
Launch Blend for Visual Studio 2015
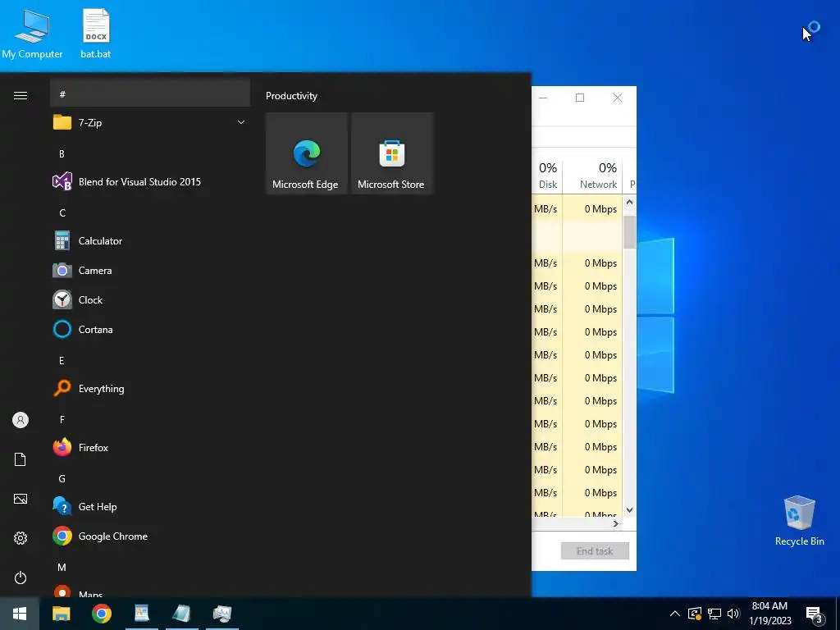pyautogui.click(x=150, y=181)
